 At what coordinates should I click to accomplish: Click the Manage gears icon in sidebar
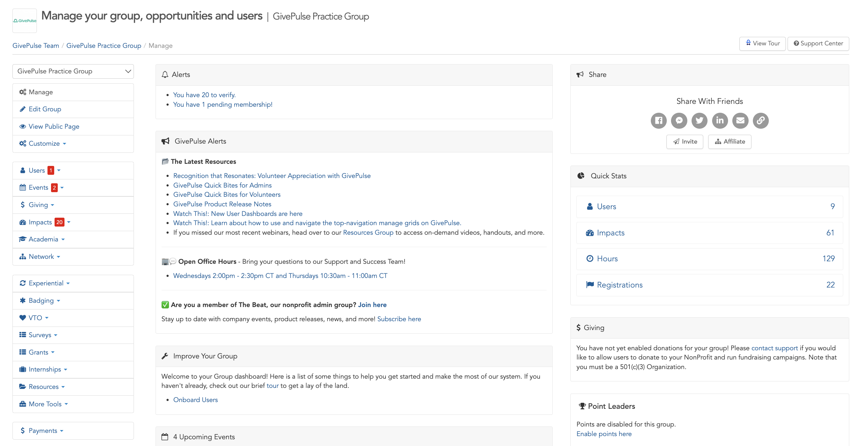23,92
